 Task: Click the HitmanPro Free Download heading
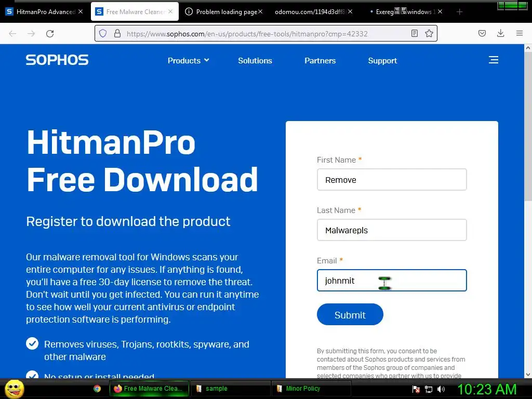[142, 161]
